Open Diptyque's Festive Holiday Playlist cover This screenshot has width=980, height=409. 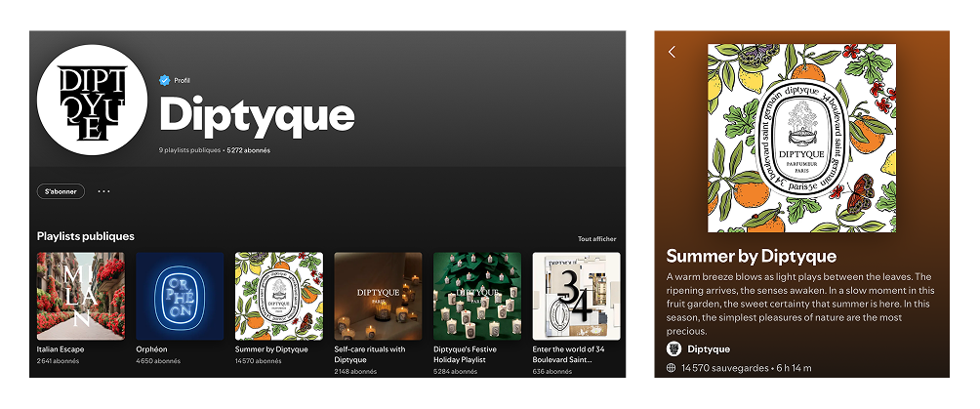[477, 296]
